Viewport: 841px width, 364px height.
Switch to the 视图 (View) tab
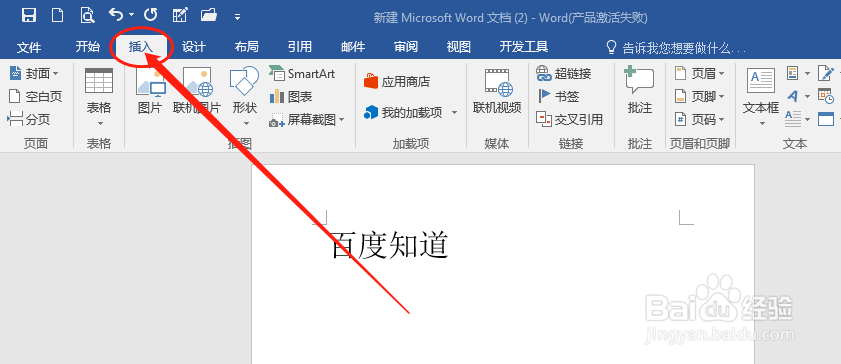click(459, 47)
